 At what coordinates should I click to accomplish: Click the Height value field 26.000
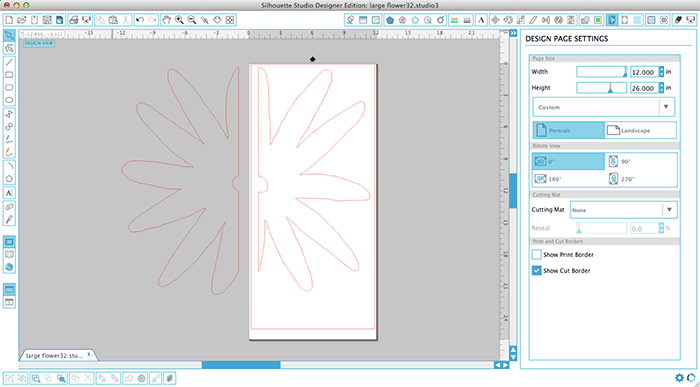[x=644, y=88]
